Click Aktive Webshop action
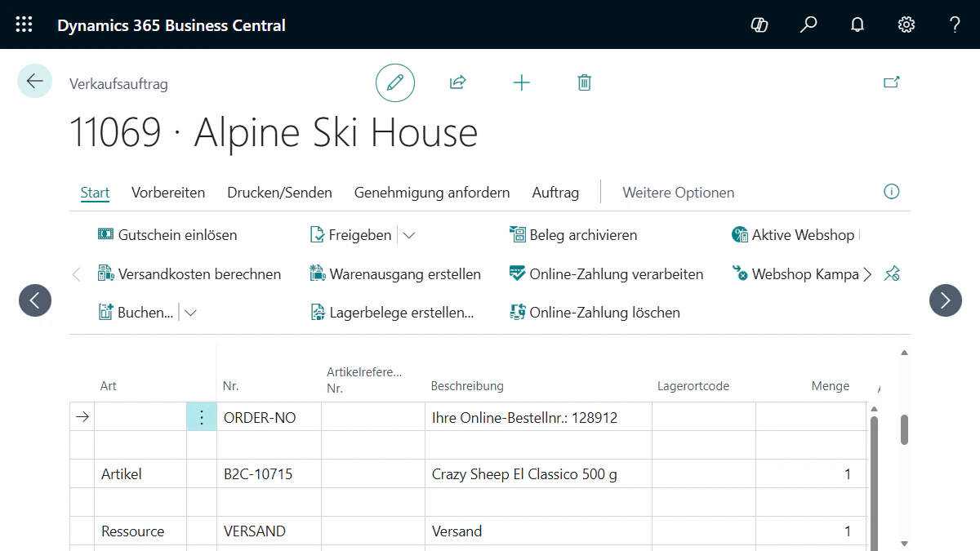Screen dimensions: 980x551 (795, 235)
